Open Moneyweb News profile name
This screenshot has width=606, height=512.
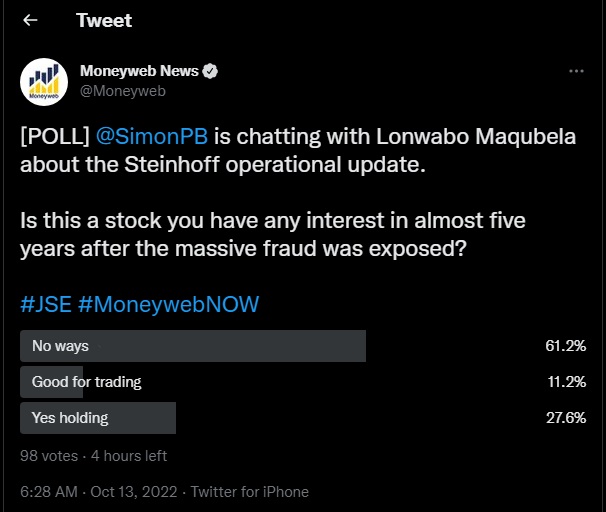(x=140, y=72)
